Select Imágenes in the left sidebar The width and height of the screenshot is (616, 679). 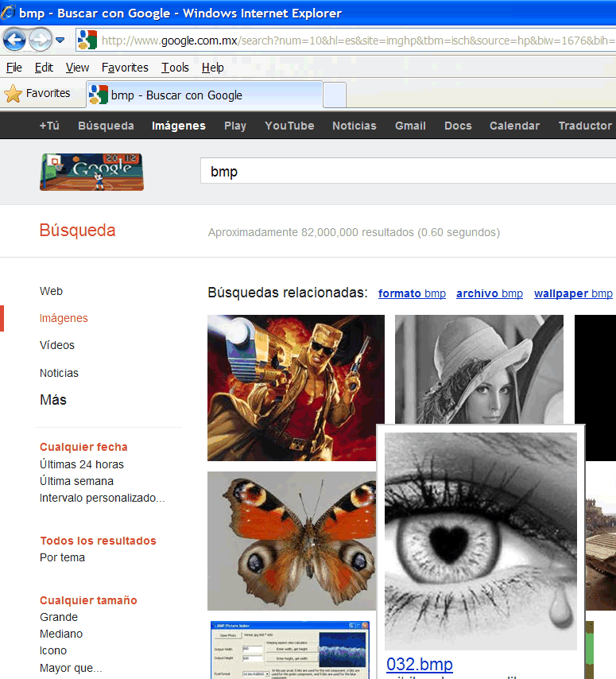tap(64, 318)
